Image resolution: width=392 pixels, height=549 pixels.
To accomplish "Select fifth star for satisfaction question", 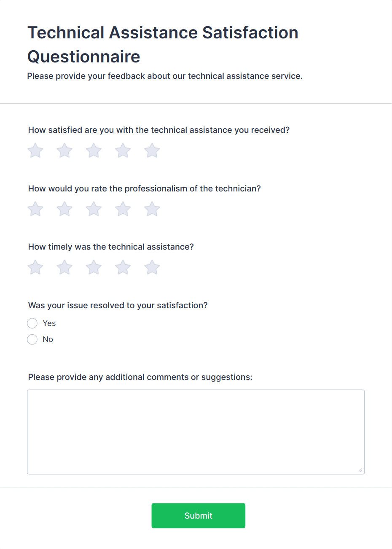I will coord(152,151).
